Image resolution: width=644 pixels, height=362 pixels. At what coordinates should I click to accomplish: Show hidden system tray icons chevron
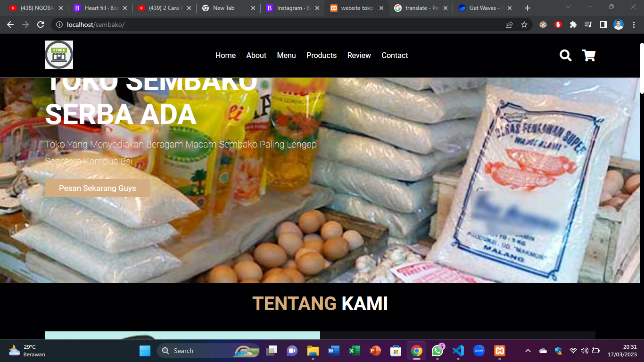pos(528,351)
